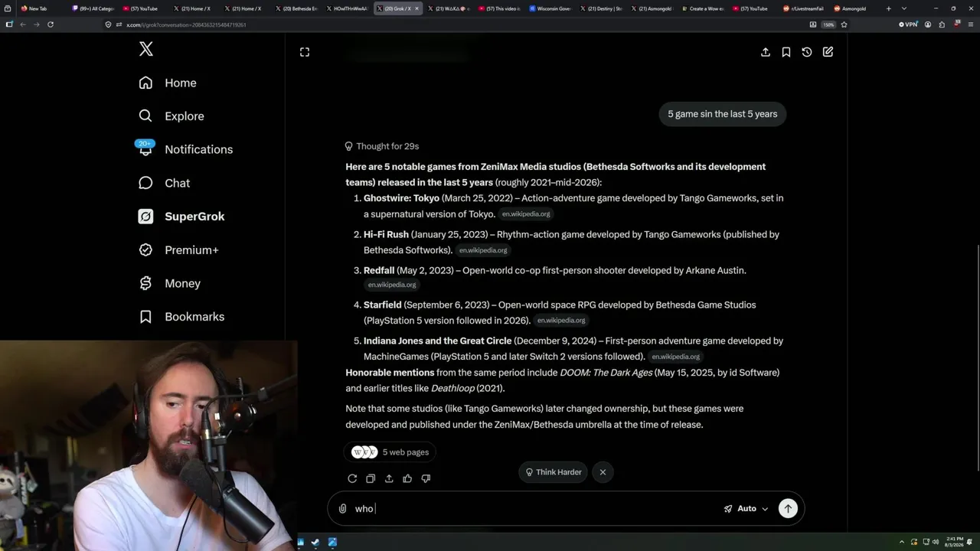Regenerate the Grok response
Screen dimensions: 980x551
pyautogui.click(x=352, y=478)
